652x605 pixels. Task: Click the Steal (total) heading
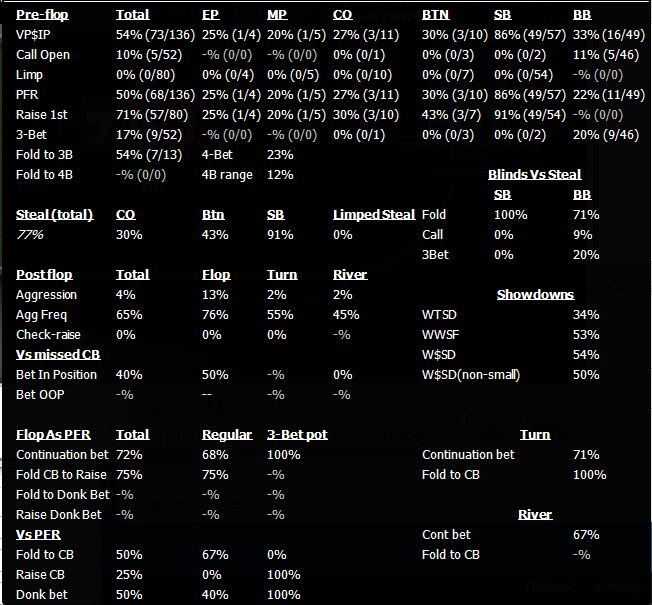point(54,214)
